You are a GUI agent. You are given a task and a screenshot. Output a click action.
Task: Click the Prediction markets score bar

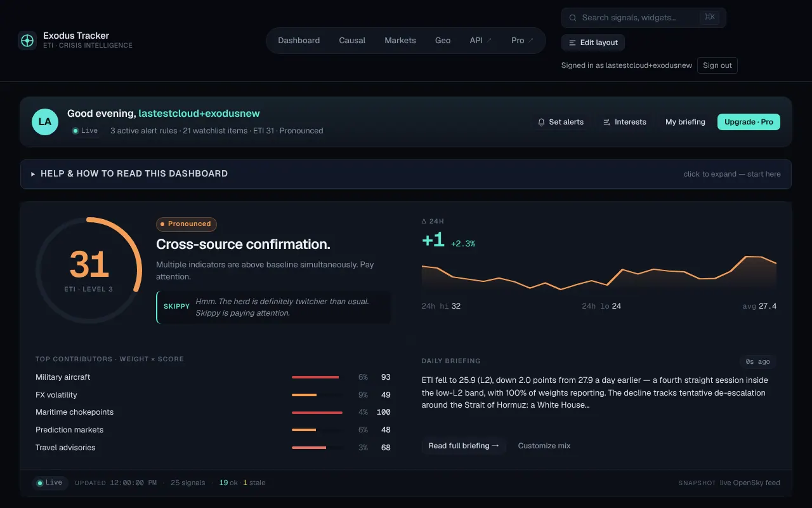317,430
